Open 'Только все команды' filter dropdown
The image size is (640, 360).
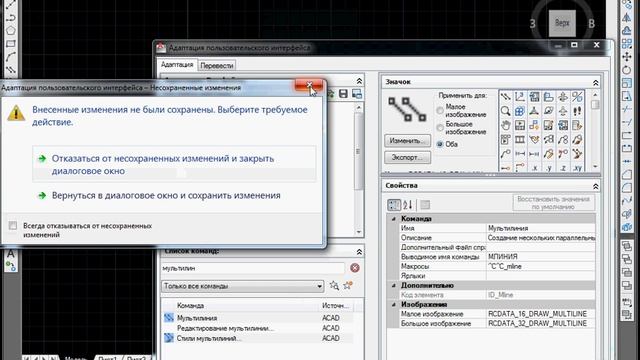click(242, 286)
